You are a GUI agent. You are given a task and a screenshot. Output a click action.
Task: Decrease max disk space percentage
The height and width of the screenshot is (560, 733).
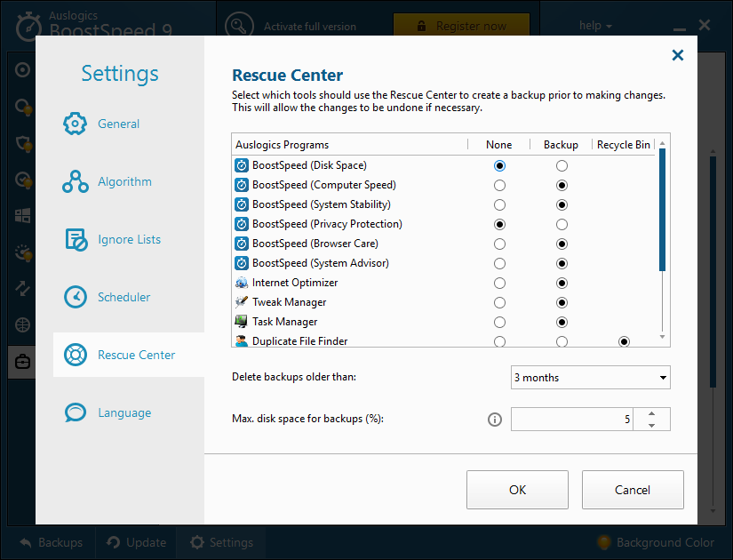[x=651, y=425]
